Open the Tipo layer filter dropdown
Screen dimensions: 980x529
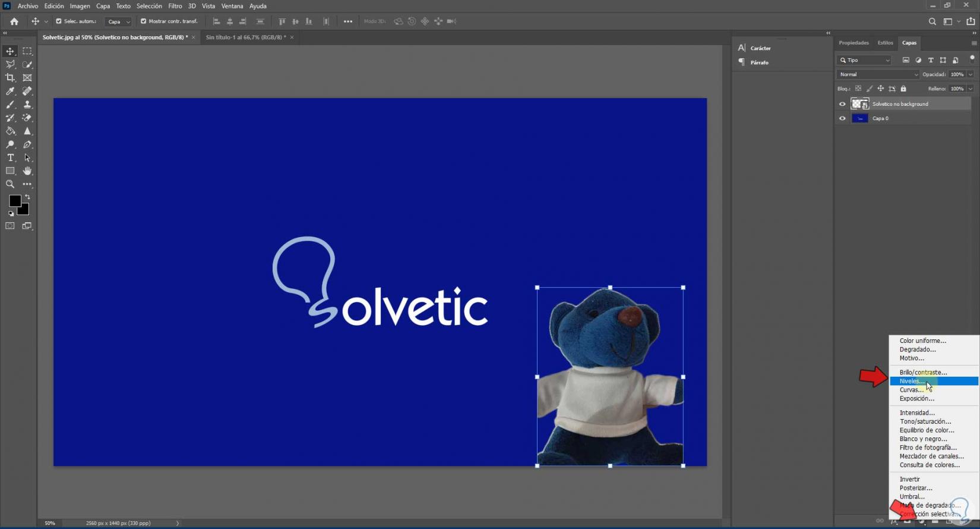[x=864, y=60]
